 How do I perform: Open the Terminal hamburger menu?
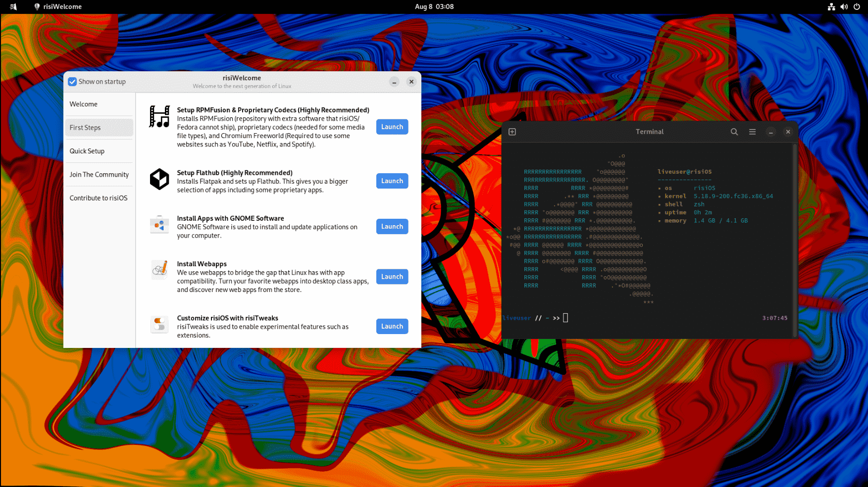click(x=752, y=132)
